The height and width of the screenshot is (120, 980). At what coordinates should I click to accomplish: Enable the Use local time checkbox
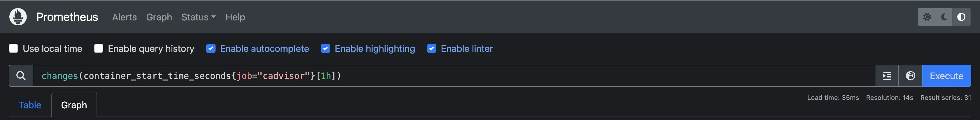13,49
